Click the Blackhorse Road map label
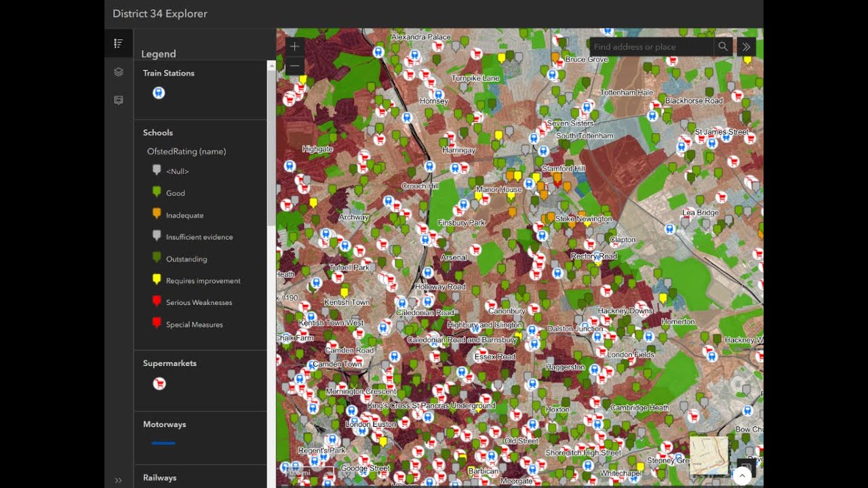 pyautogui.click(x=694, y=100)
